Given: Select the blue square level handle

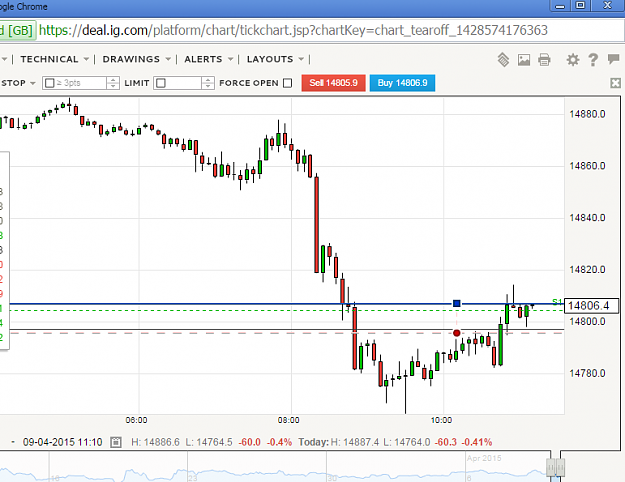Looking at the screenshot, I should pos(457,304).
